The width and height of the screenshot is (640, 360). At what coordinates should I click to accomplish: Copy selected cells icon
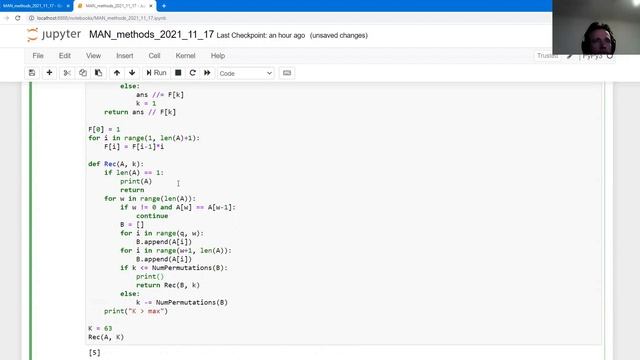click(x=83, y=73)
